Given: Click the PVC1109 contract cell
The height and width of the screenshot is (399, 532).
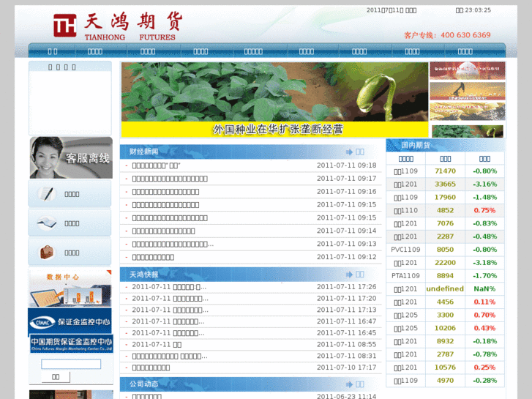Looking at the screenshot, I should click(406, 250).
